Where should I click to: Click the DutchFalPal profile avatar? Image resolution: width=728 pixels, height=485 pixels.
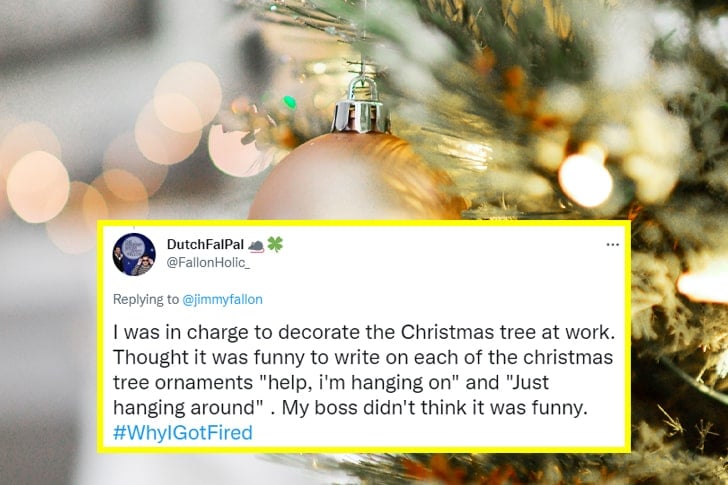coord(134,254)
